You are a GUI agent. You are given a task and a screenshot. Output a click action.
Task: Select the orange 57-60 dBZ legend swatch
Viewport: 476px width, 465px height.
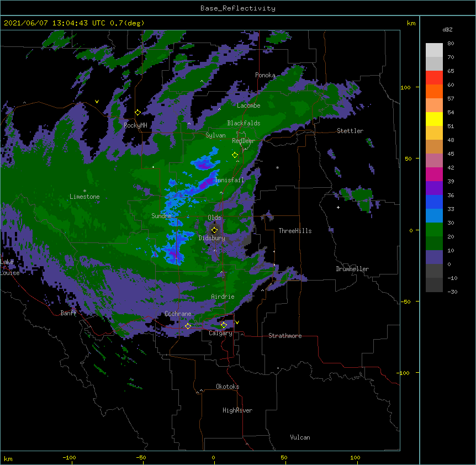[x=434, y=91]
